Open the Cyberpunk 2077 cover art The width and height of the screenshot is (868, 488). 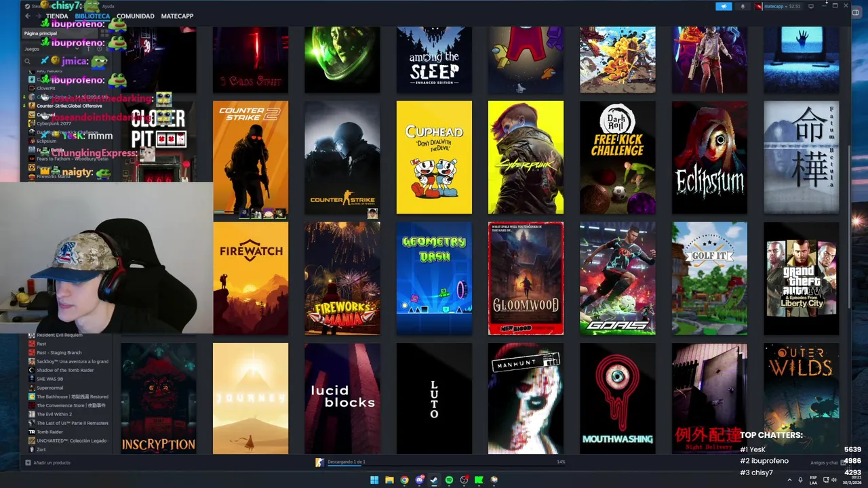tap(526, 157)
